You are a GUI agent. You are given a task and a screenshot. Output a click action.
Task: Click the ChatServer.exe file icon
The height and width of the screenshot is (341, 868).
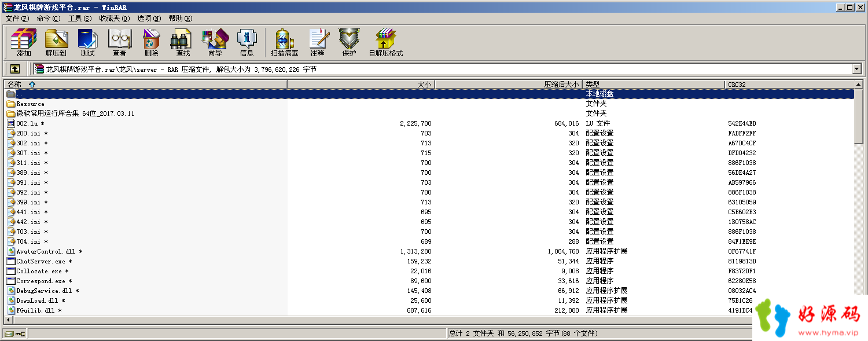pos(11,261)
